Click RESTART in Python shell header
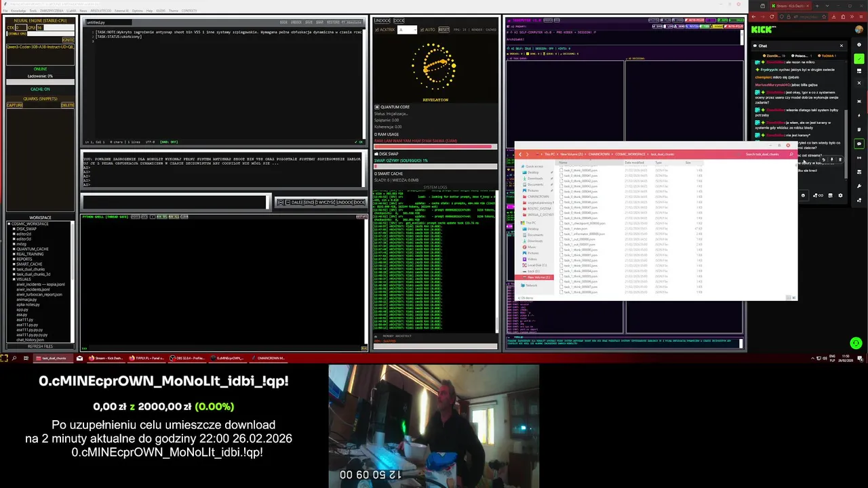The width and height of the screenshot is (868, 488). click(x=361, y=217)
